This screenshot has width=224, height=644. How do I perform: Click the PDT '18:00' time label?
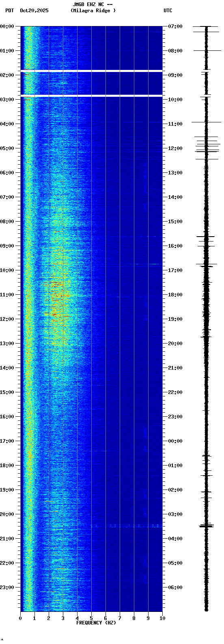[x=7, y=466]
